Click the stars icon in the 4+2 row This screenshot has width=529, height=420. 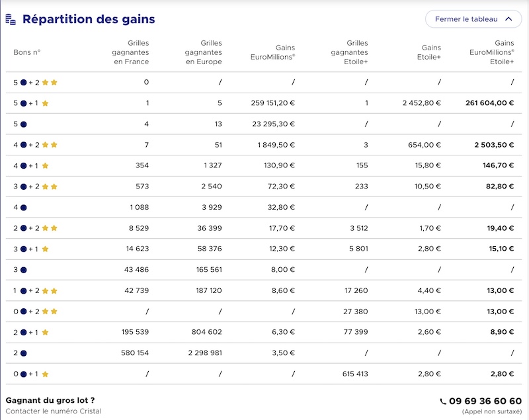[50, 145]
